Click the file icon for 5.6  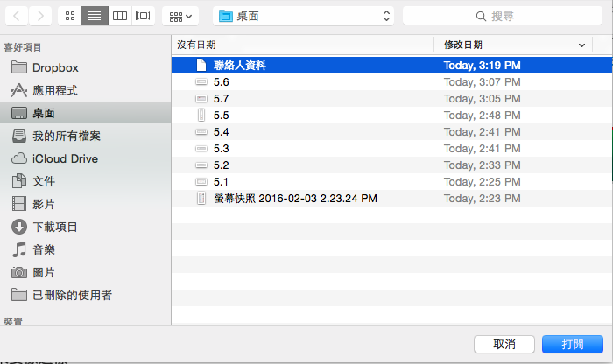[x=201, y=82]
